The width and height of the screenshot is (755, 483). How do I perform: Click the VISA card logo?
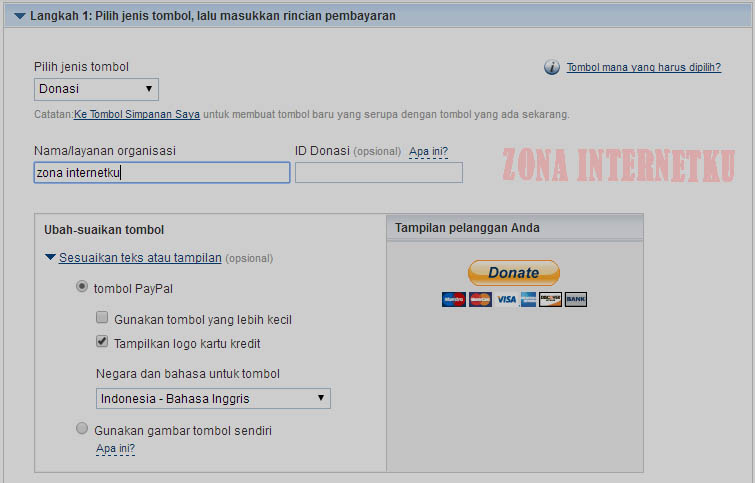pos(506,300)
